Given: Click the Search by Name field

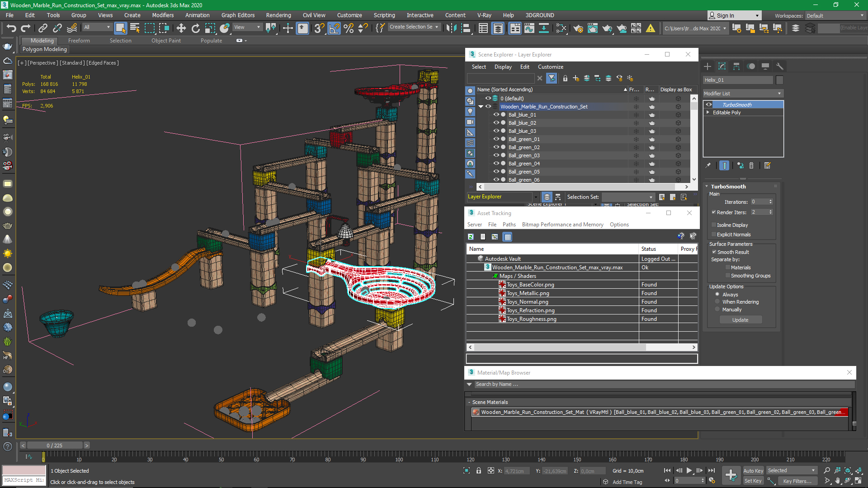Looking at the screenshot, I should [x=664, y=384].
